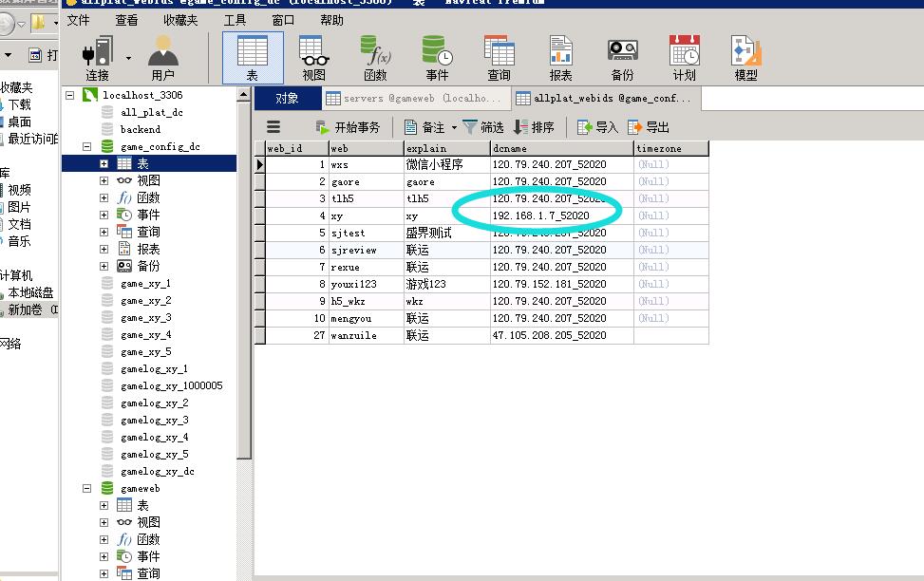Click the Event toolbar icon

pos(437,57)
